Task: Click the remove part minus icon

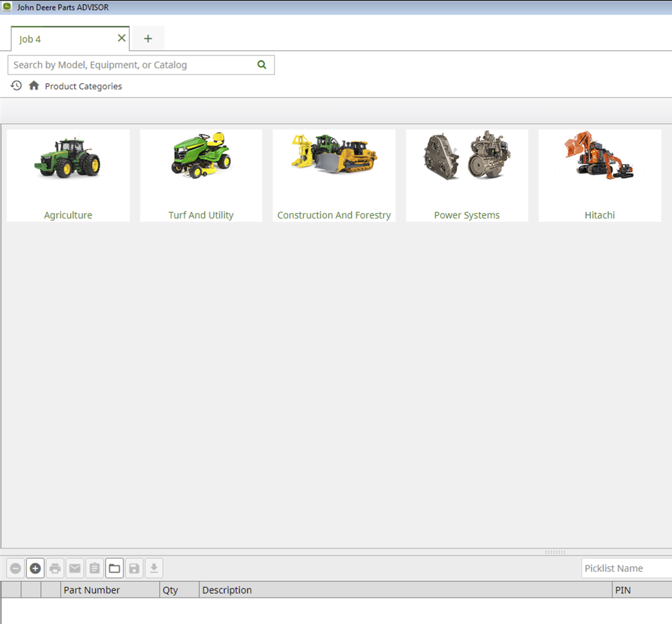Action: (x=15, y=569)
